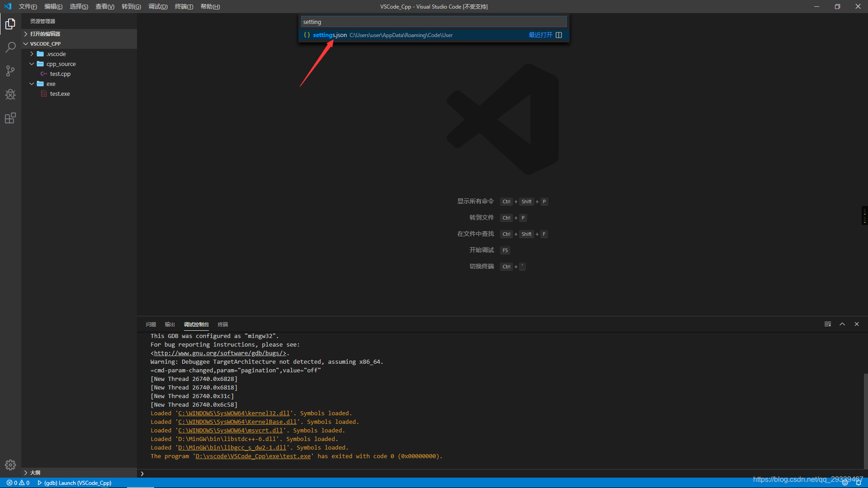The image size is (868, 488).
Task: Open the 调试(D) menu
Action: tap(158, 6)
